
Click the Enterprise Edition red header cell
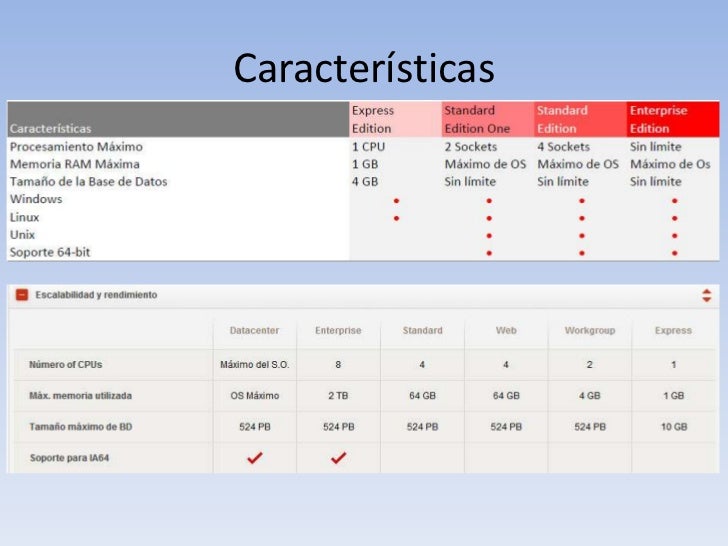coord(673,119)
